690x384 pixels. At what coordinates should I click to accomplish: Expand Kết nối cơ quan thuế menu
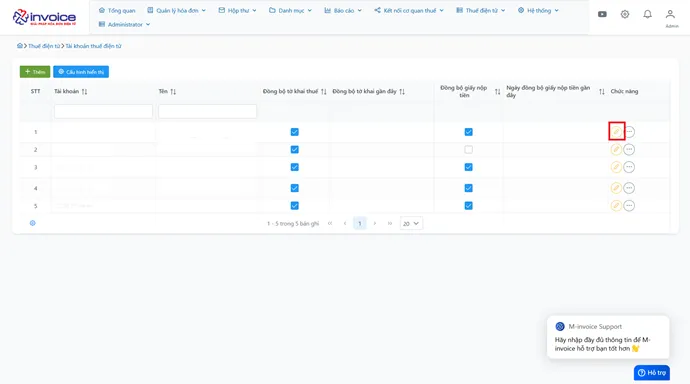tap(409, 10)
